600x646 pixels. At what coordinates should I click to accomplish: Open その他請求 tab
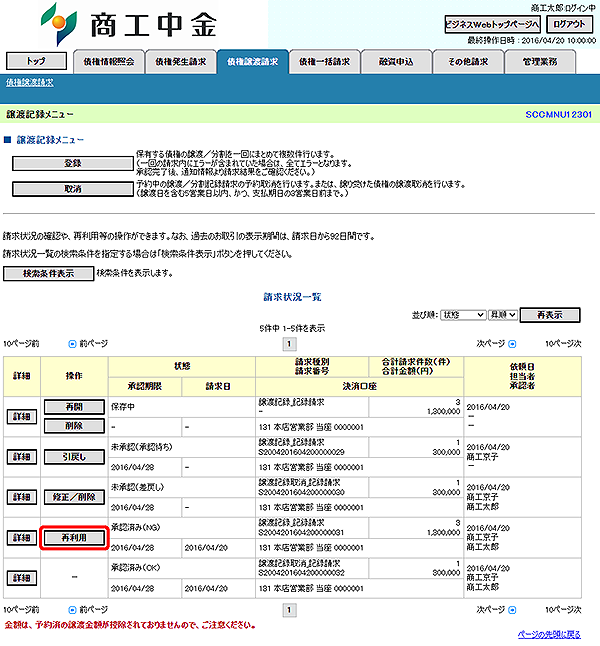coord(468,62)
